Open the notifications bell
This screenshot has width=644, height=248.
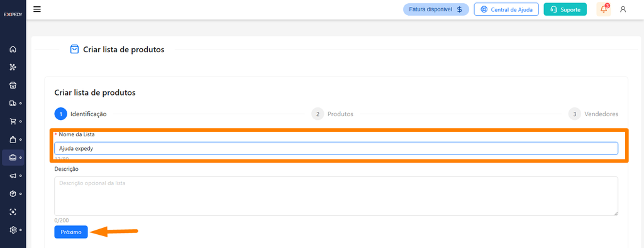tap(604, 9)
